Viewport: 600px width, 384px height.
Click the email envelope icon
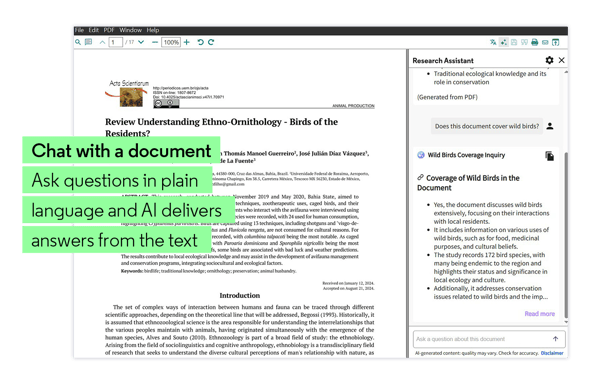click(x=545, y=42)
